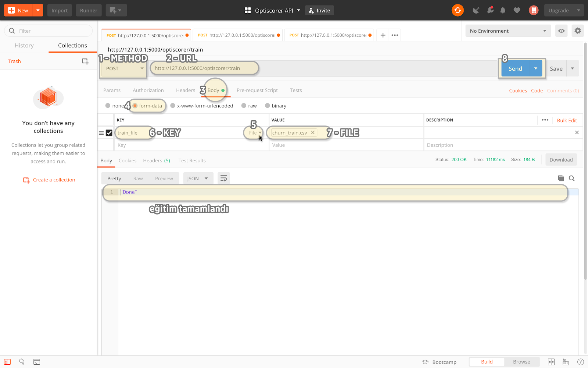Click the Invite button
Image resolution: width=588 pixels, height=368 pixels.
coord(319,10)
